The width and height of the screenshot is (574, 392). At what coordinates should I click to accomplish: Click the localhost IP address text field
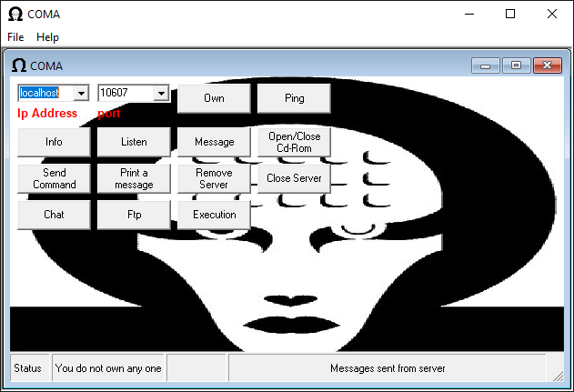[x=44, y=93]
